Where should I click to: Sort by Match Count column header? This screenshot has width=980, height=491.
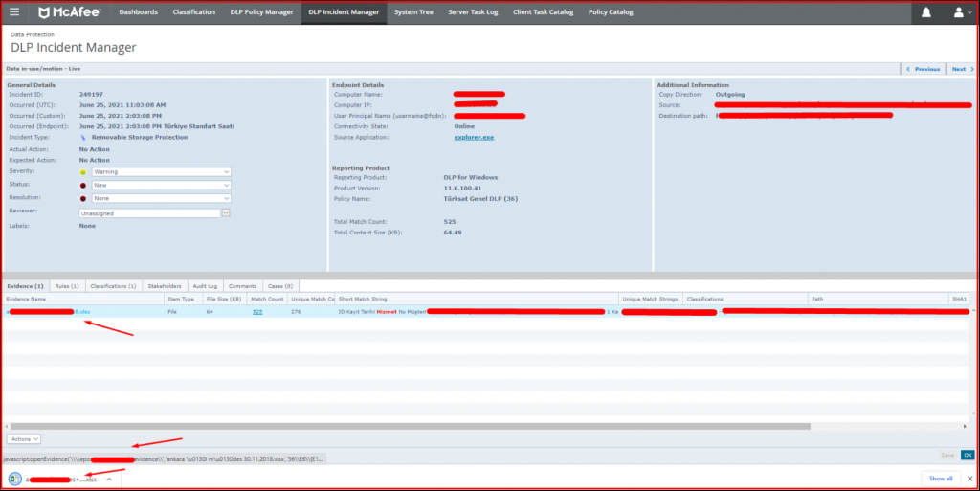click(x=267, y=300)
